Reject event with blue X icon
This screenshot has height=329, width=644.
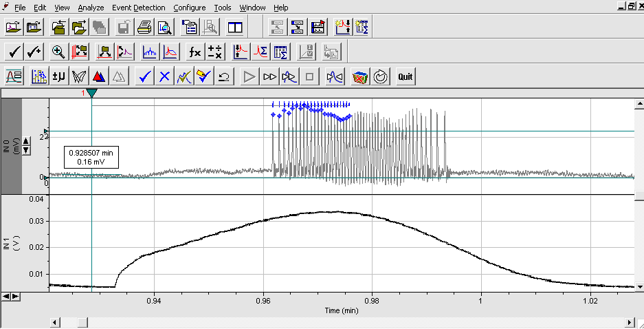tap(164, 76)
